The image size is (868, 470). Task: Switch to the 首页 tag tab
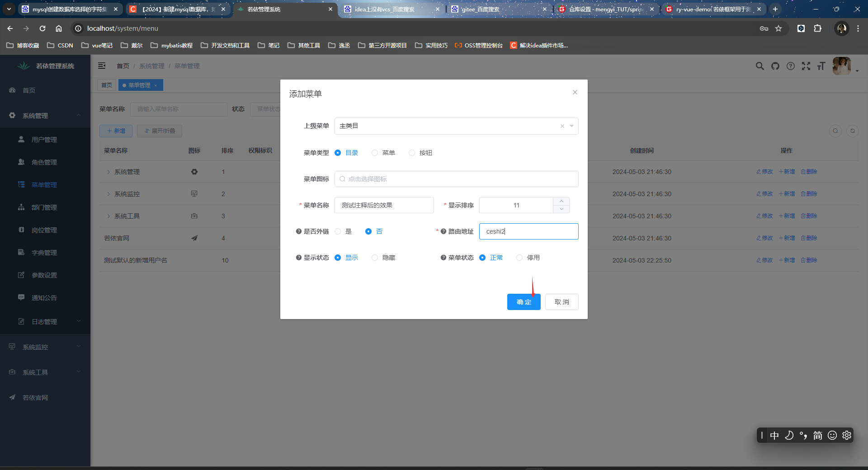pyautogui.click(x=107, y=85)
